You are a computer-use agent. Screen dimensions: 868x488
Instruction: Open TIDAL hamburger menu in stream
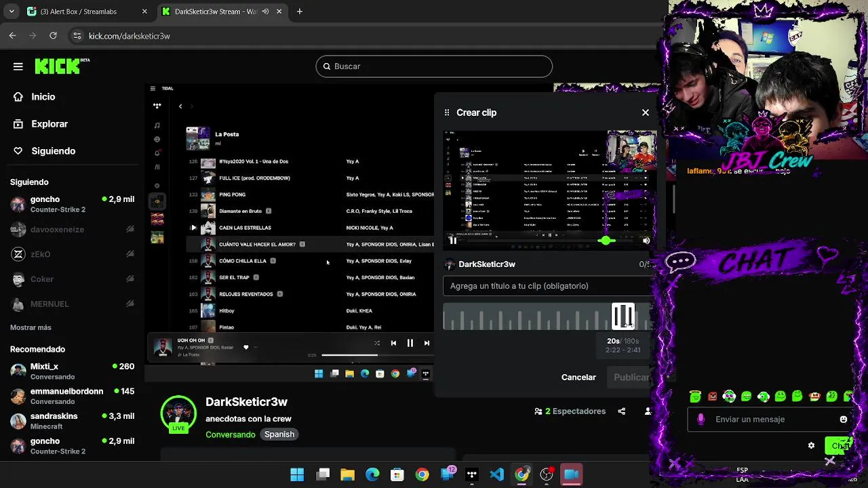153,88
